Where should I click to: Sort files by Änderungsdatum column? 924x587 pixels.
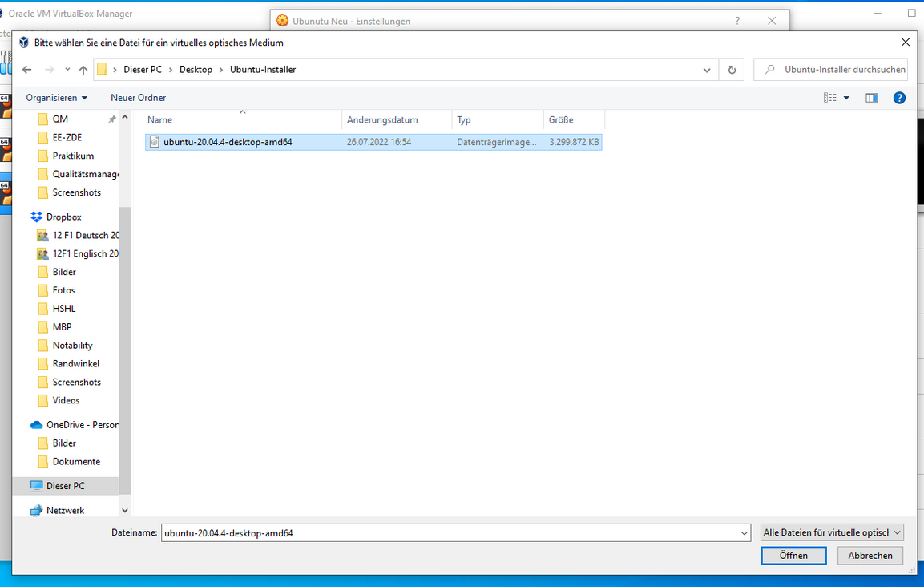382,120
